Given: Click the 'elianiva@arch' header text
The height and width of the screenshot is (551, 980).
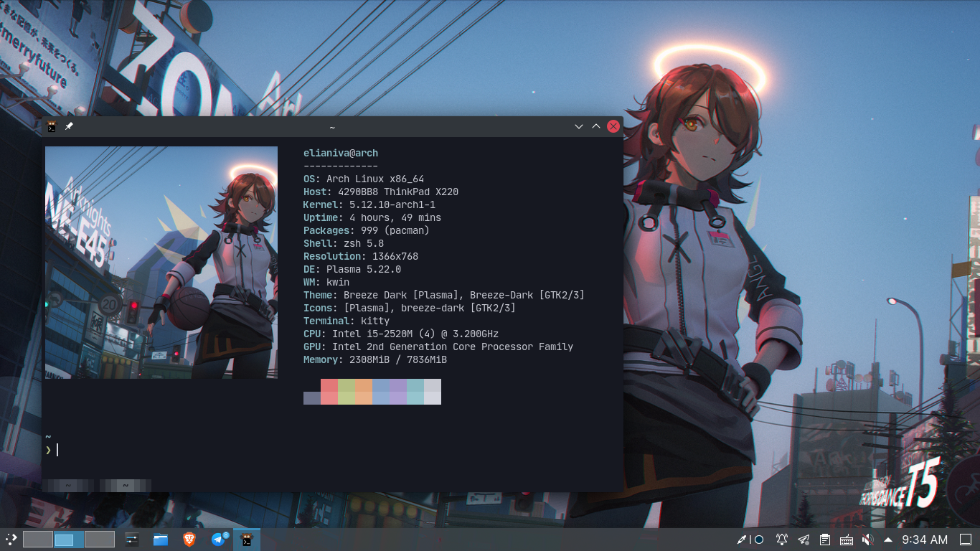Looking at the screenshot, I should coord(341,153).
